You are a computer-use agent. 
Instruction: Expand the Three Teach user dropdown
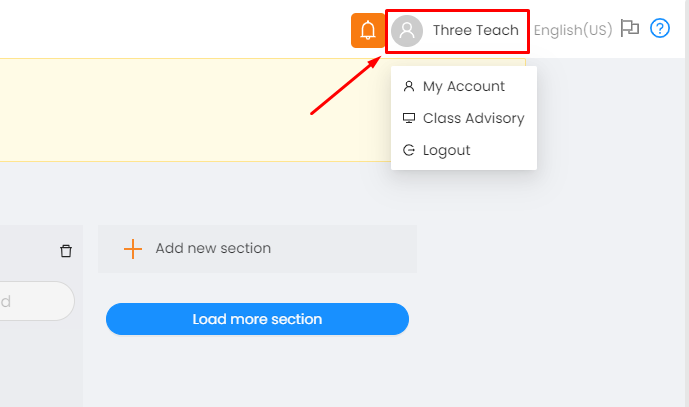[457, 31]
